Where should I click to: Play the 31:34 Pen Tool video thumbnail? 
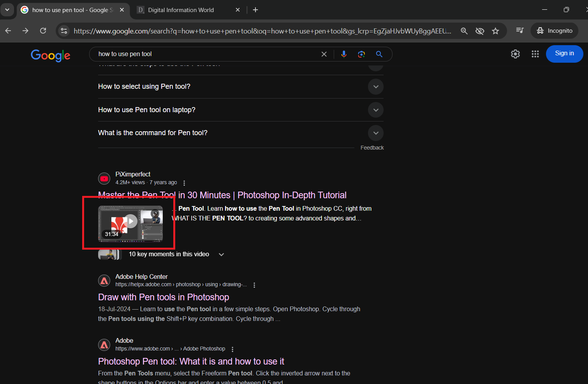130,224
